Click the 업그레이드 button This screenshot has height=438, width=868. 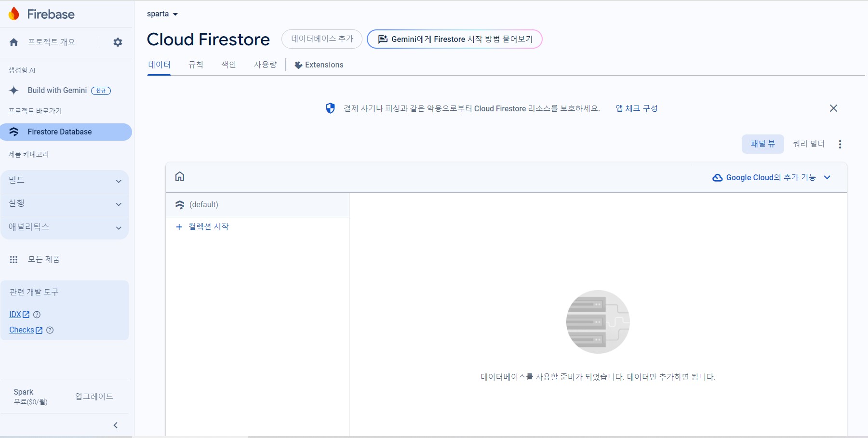coord(94,397)
